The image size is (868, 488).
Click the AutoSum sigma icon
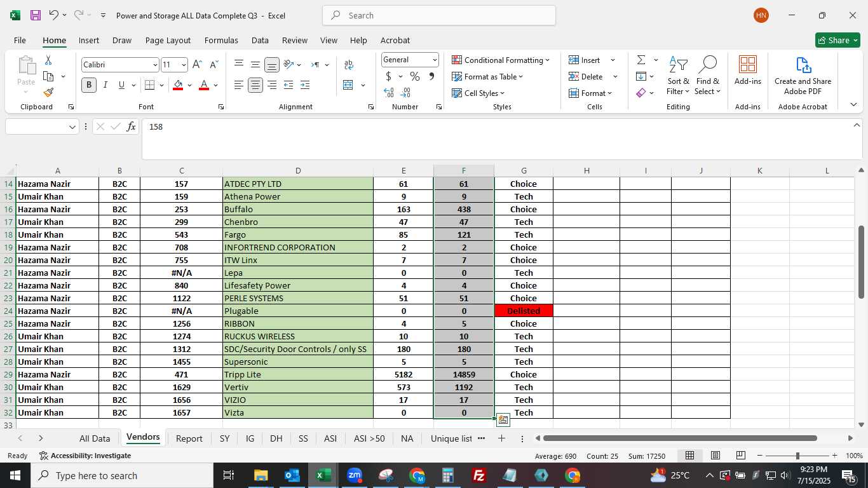[641, 60]
